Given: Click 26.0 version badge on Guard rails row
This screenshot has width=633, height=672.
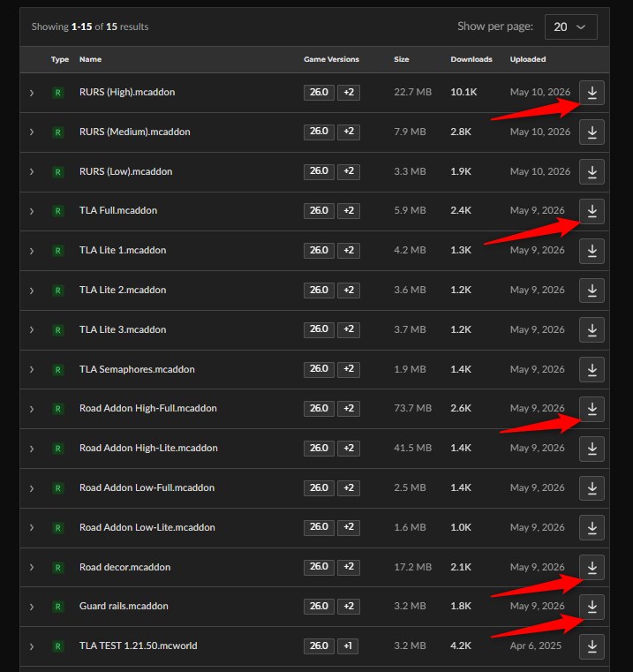Looking at the screenshot, I should coord(319,607).
